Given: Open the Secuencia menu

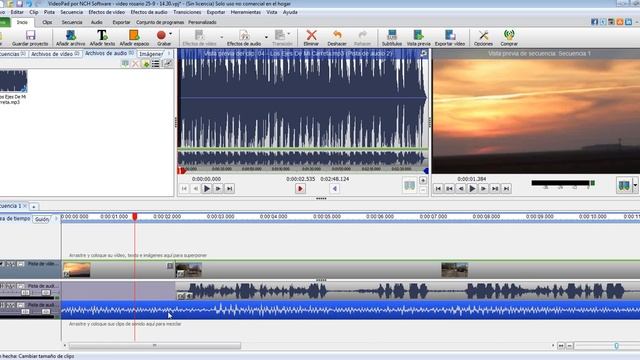Looking at the screenshot, I should [x=71, y=12].
